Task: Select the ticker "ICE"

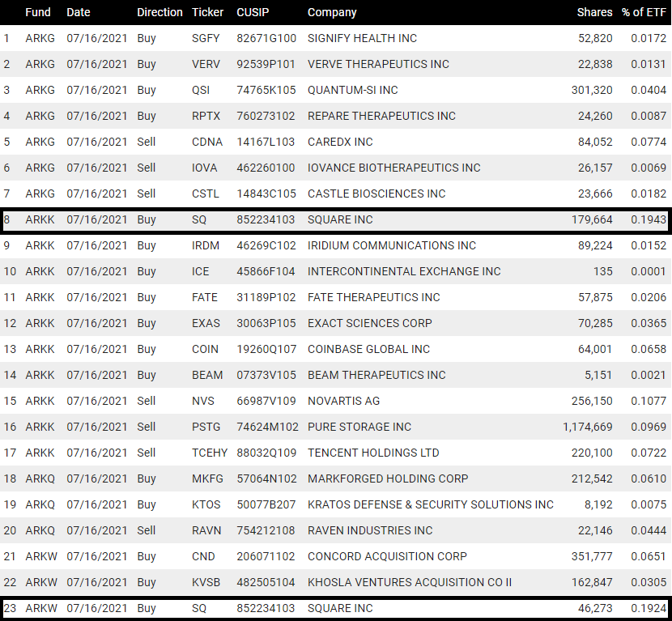Action: [201, 271]
